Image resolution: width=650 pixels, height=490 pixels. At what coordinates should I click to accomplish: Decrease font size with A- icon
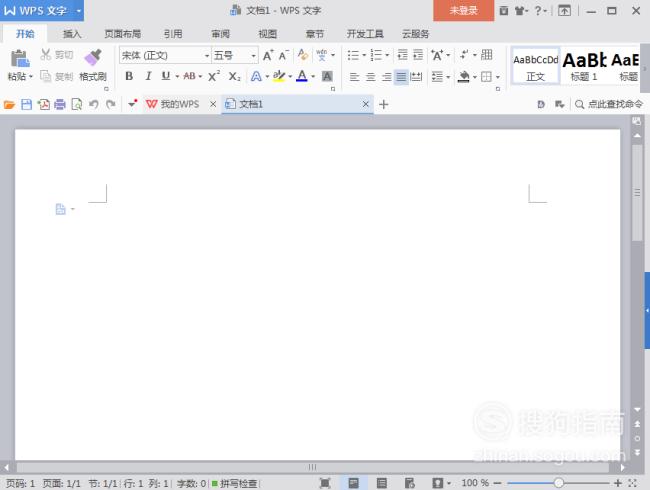284,55
